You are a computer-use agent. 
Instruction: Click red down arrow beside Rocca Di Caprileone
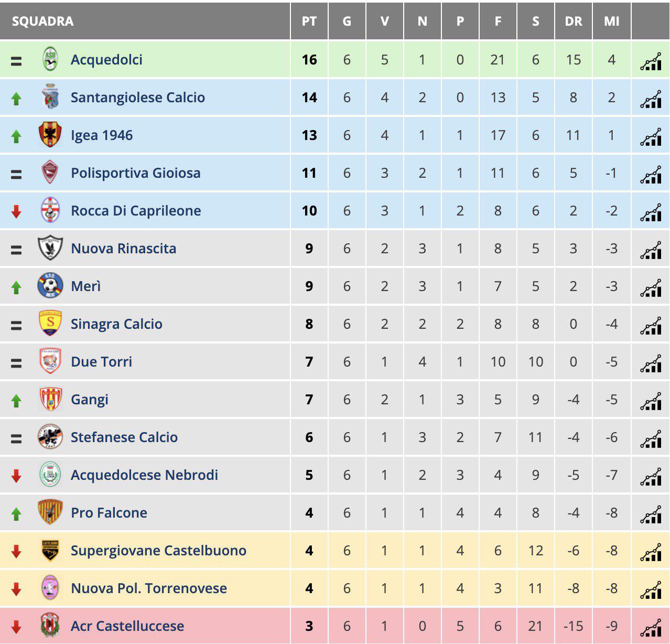coord(16,211)
